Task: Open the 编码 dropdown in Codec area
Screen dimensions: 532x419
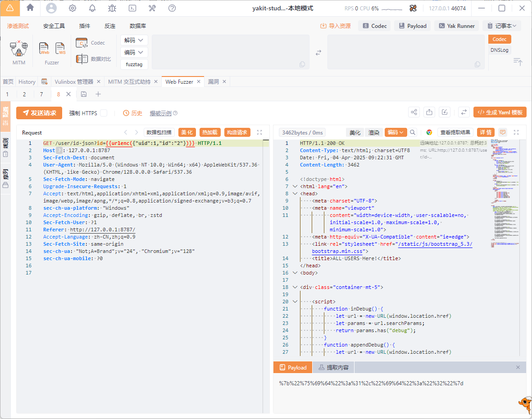Action: tap(134, 52)
